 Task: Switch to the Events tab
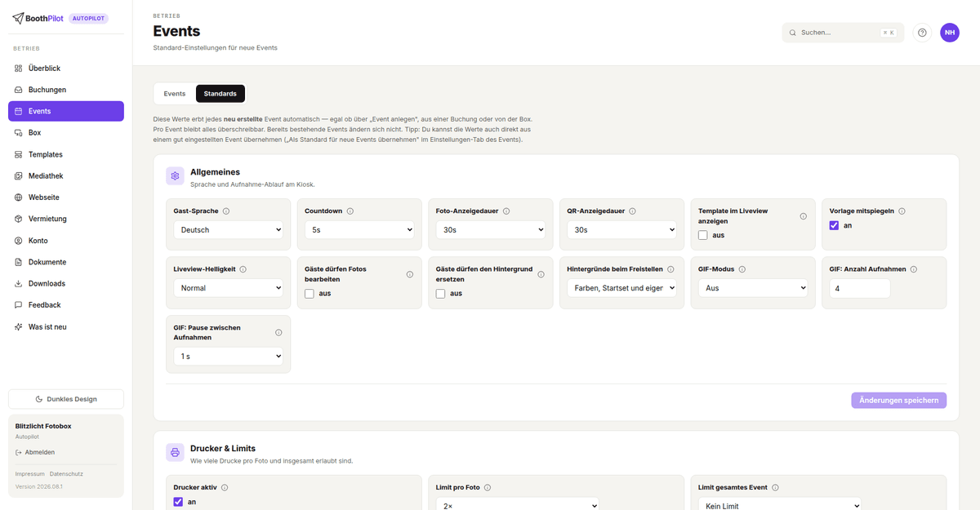click(175, 94)
